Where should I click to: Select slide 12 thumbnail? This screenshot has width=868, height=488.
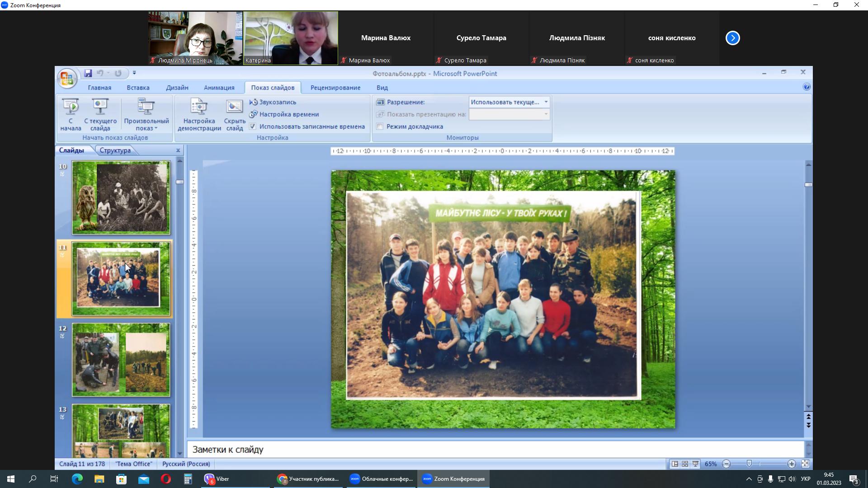tap(121, 360)
